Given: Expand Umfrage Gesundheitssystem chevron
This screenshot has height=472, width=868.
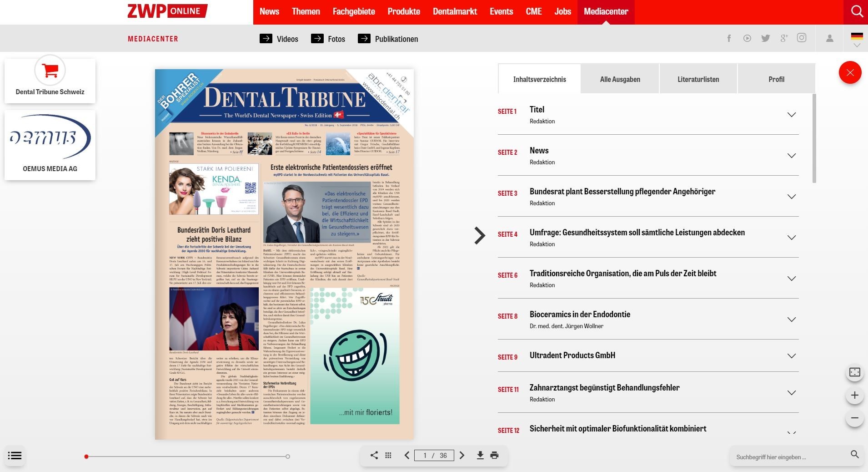Looking at the screenshot, I should click(792, 238).
